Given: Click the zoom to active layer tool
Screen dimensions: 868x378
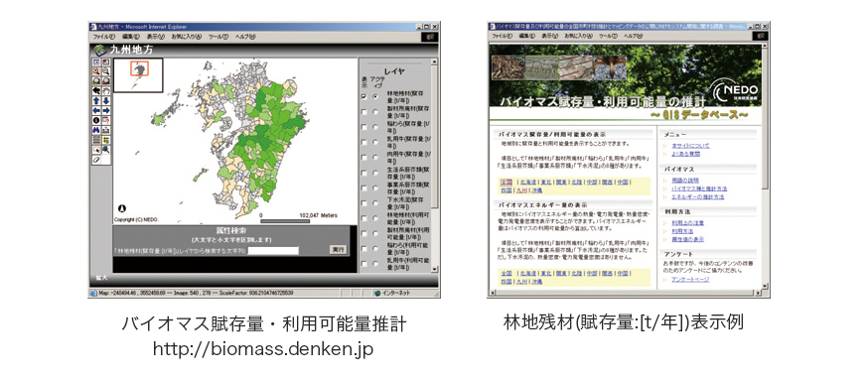Looking at the screenshot, I should (106, 81).
